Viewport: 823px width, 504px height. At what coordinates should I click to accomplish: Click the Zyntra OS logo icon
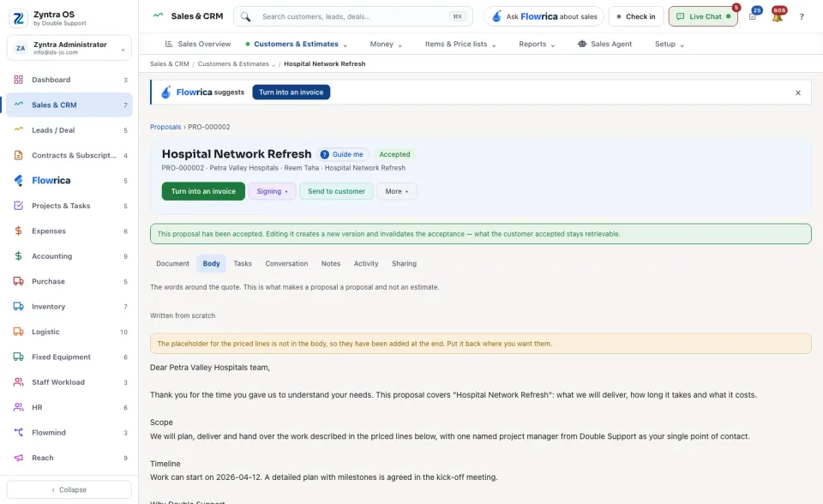18,18
